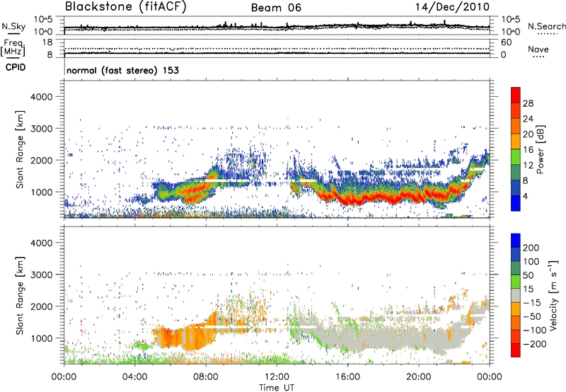566x392 pixels.
Task: Pick the light green 12–16 dB Power segment
Action: point(516,157)
